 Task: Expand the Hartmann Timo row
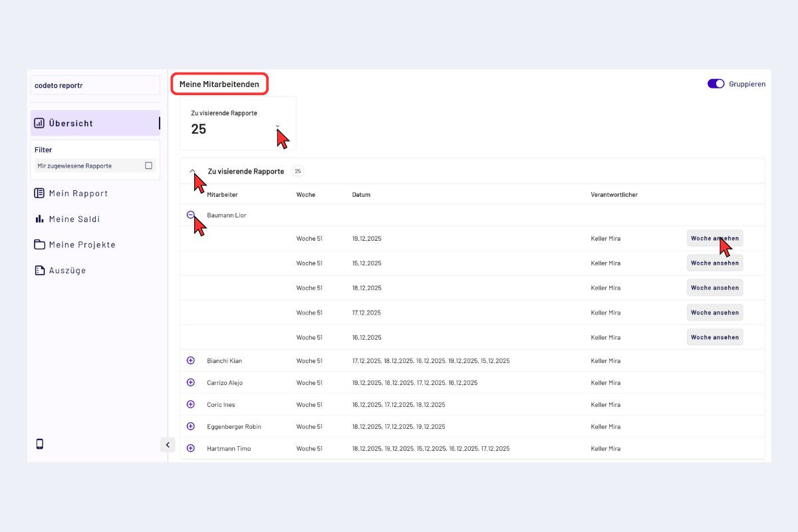click(x=190, y=448)
